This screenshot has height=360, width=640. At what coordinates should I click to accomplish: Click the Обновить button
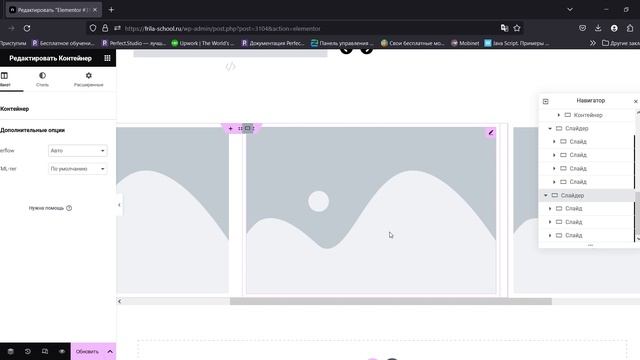87,351
